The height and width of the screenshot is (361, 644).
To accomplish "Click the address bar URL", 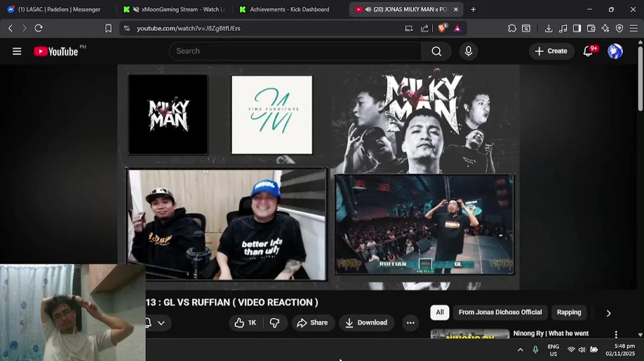I will (189, 28).
